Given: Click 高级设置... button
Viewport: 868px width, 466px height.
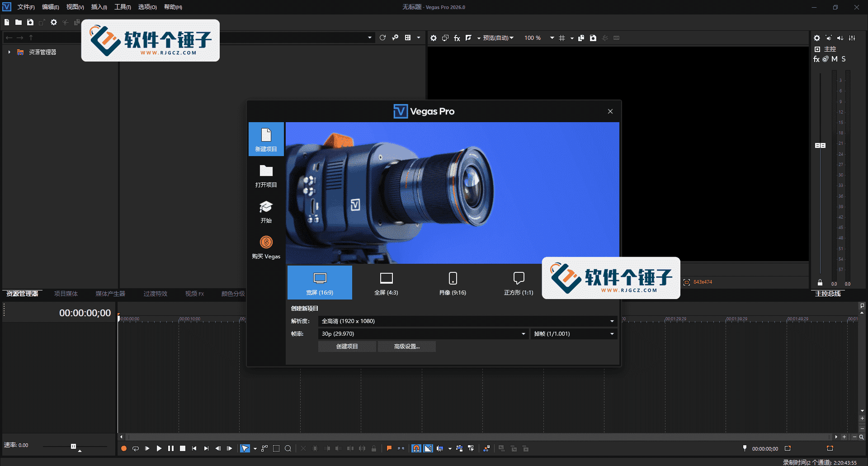Looking at the screenshot, I should click(x=407, y=347).
